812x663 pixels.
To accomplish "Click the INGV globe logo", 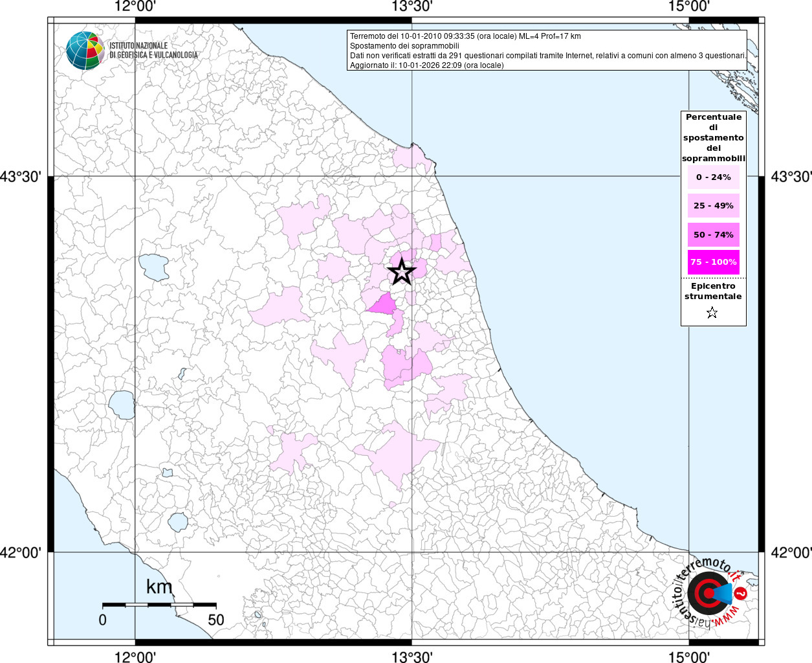I will point(85,51).
